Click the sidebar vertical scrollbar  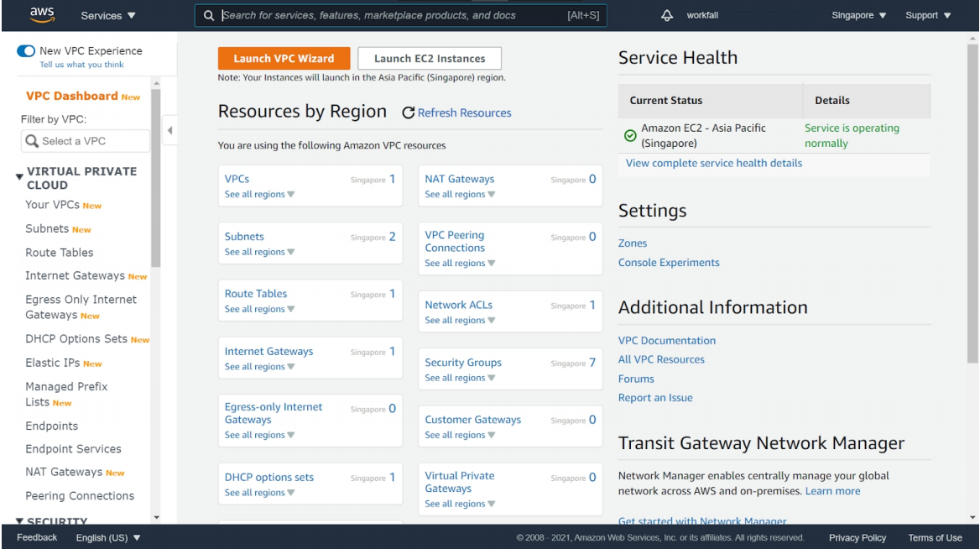(x=155, y=185)
